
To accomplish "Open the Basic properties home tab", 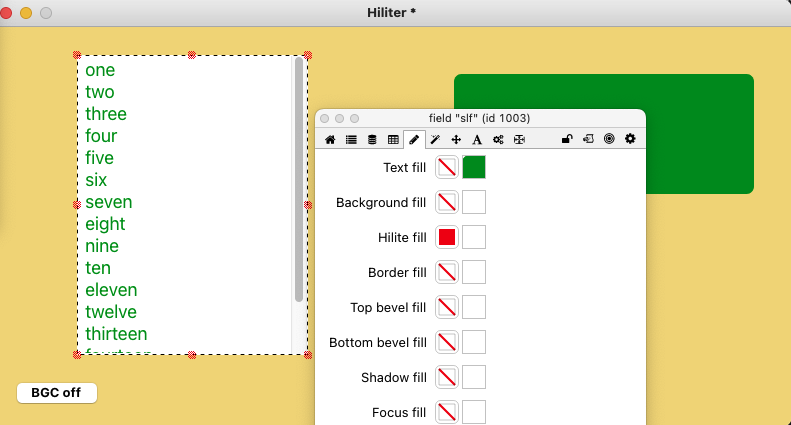I will pyautogui.click(x=330, y=140).
